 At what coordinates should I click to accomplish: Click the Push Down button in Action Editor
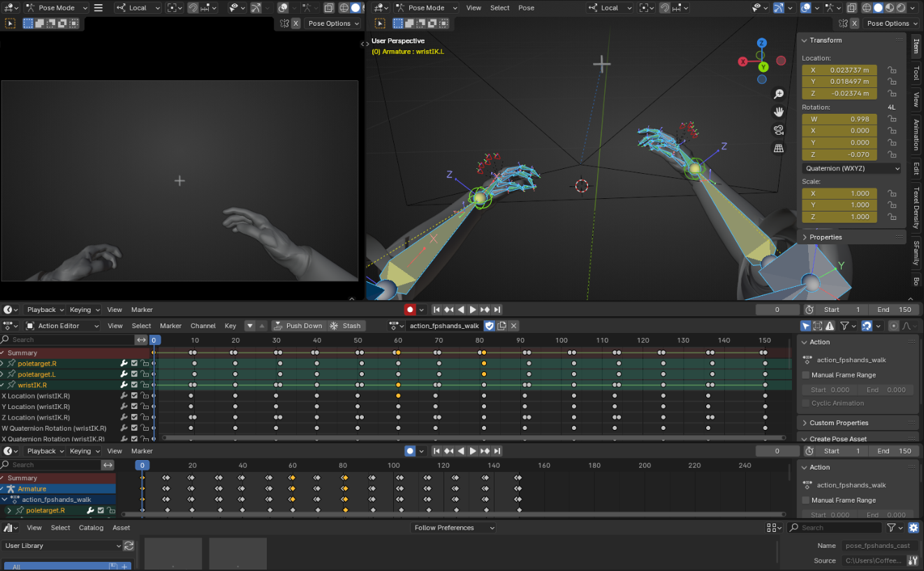coord(298,326)
